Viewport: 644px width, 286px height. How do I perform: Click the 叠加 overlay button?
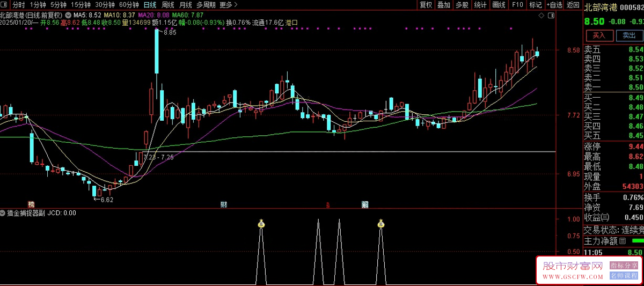(x=444, y=5)
